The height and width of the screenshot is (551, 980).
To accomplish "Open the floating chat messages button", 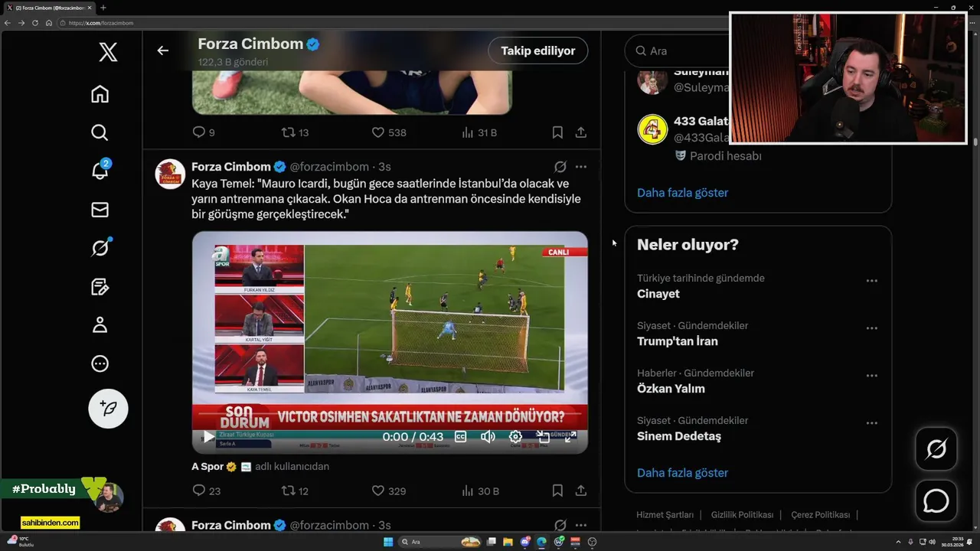I will (x=936, y=501).
